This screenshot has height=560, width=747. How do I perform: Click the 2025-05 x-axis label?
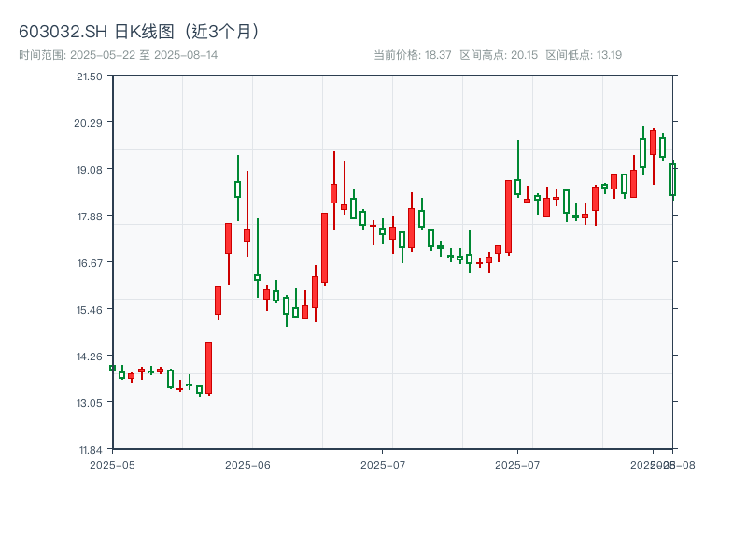point(112,465)
